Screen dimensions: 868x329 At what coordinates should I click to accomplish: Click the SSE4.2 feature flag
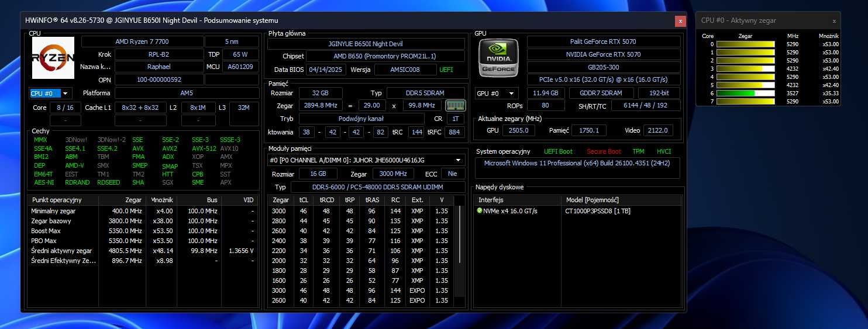coord(108,148)
